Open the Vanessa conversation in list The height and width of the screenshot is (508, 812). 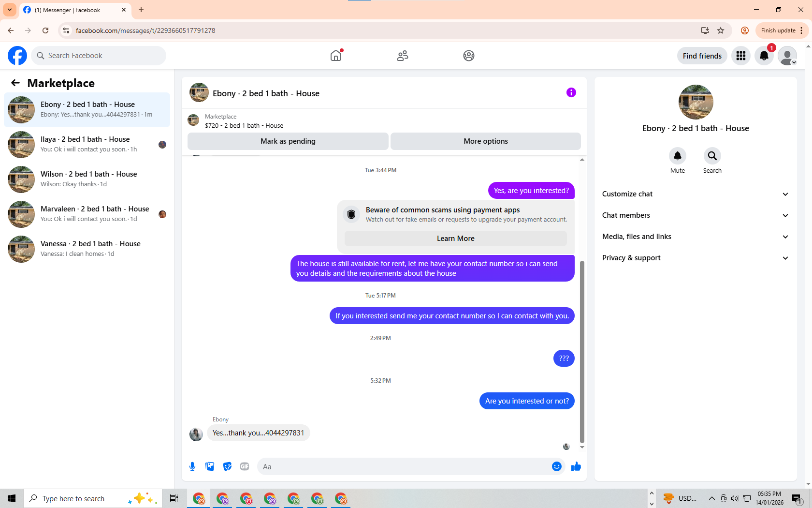(87, 249)
